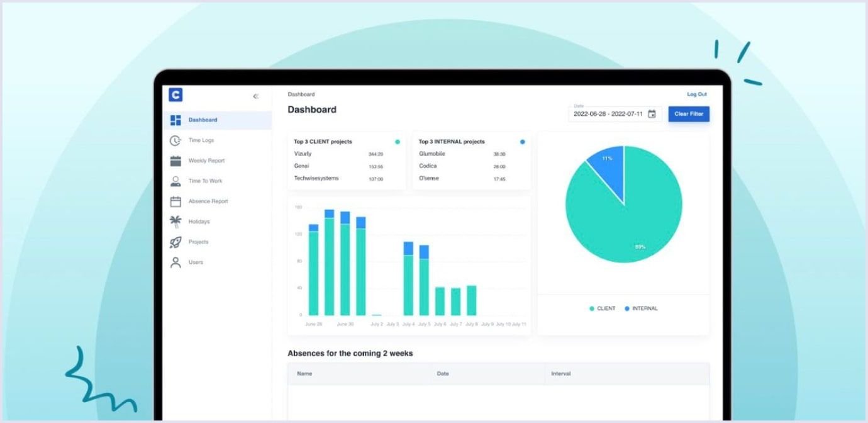Open the calendar picker icon in Date field
The image size is (868, 423).
click(x=652, y=114)
